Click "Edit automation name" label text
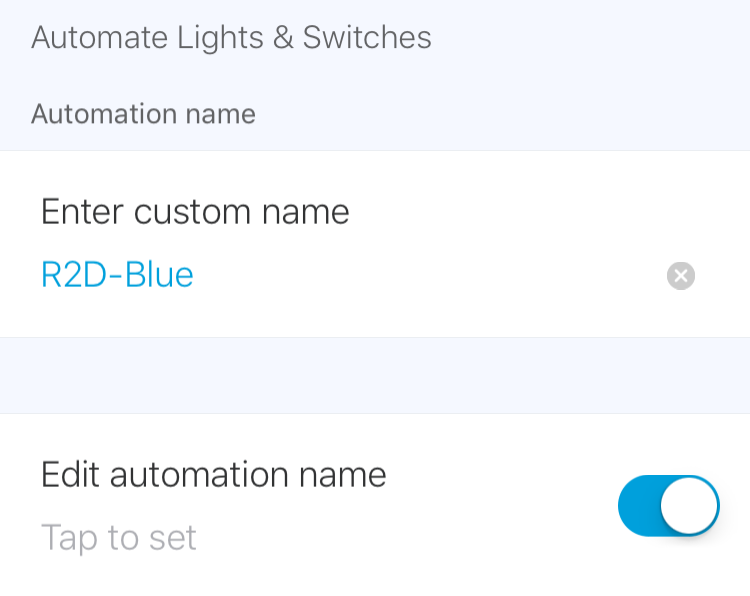750x596 pixels. pos(213,475)
